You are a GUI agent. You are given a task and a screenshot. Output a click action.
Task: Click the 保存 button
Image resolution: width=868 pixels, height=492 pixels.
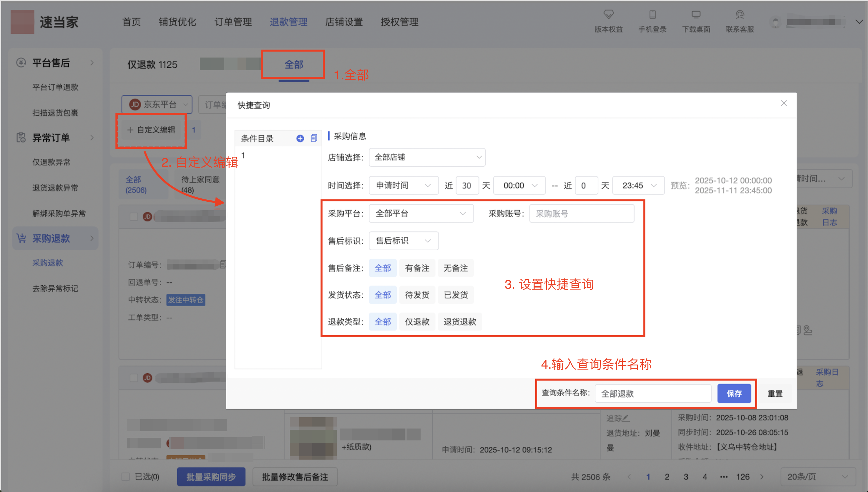pyautogui.click(x=734, y=393)
